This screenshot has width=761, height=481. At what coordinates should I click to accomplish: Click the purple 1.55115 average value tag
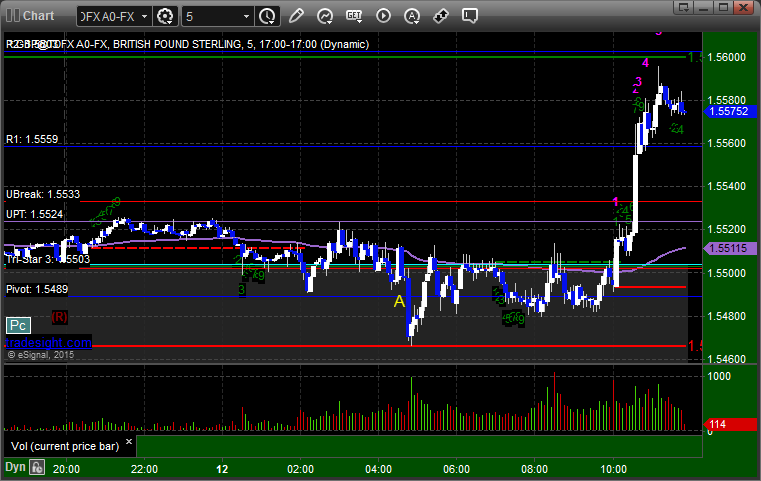(x=729, y=249)
